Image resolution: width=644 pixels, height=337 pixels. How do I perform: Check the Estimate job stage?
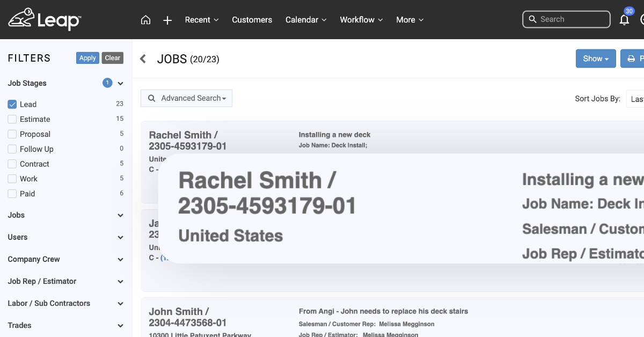tap(12, 119)
